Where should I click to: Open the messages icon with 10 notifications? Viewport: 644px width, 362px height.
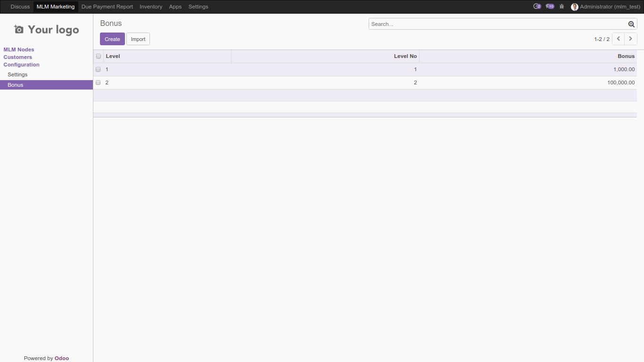[549, 6]
